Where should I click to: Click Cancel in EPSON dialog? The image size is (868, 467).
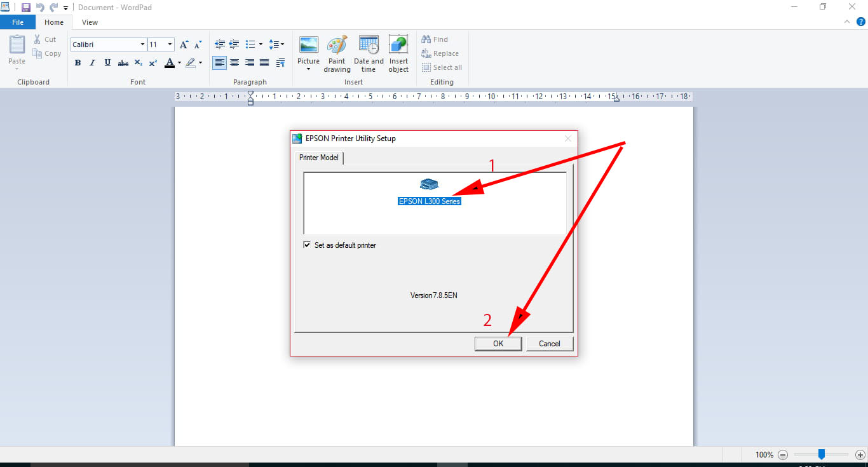coord(549,344)
